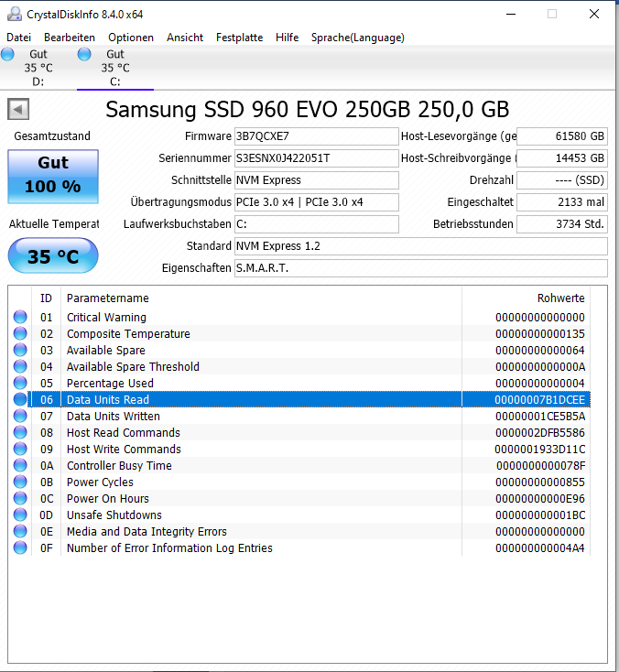The image size is (619, 672).
Task: Click the status orb of Critical Warning row
Action: pos(20,317)
